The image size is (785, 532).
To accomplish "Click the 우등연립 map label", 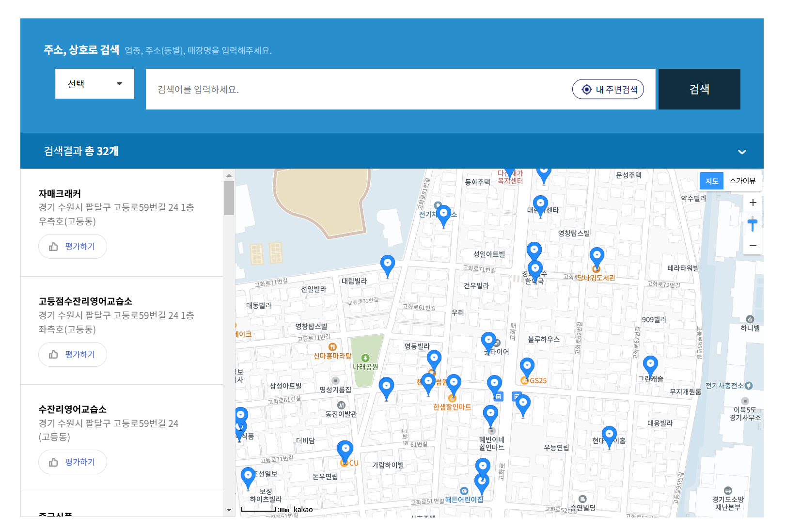I will point(556,448).
